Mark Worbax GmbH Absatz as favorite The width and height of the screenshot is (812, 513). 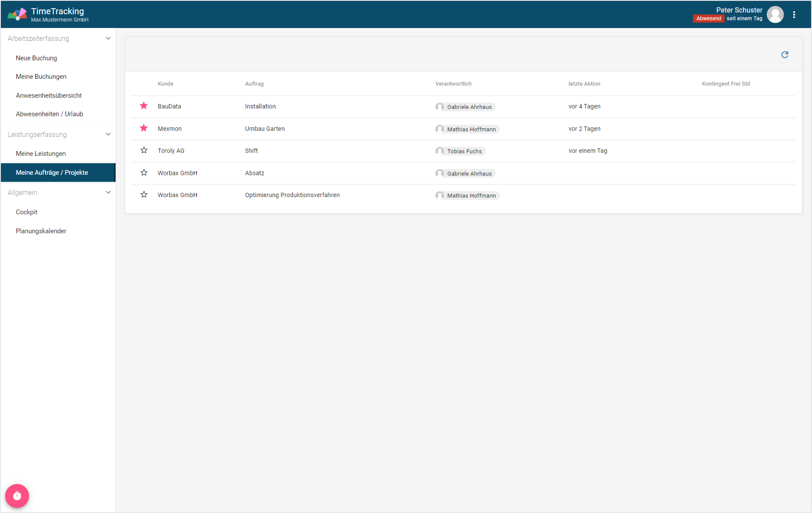tap(144, 173)
